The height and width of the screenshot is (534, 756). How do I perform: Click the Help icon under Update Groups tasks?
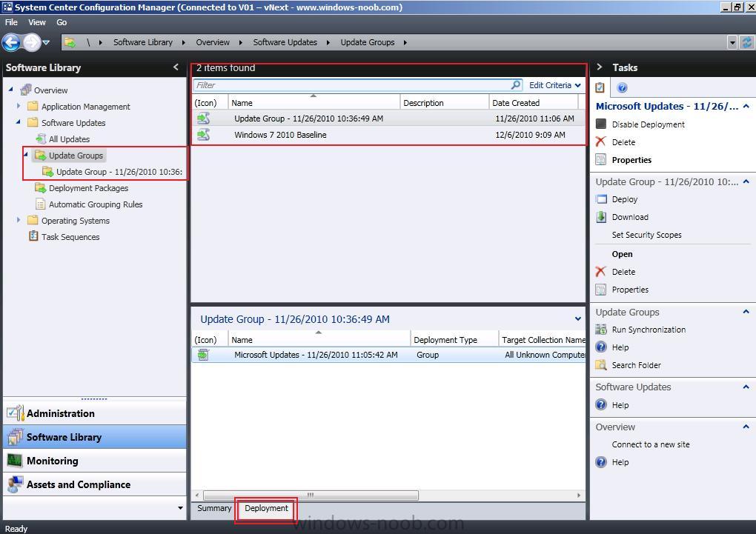coord(601,347)
